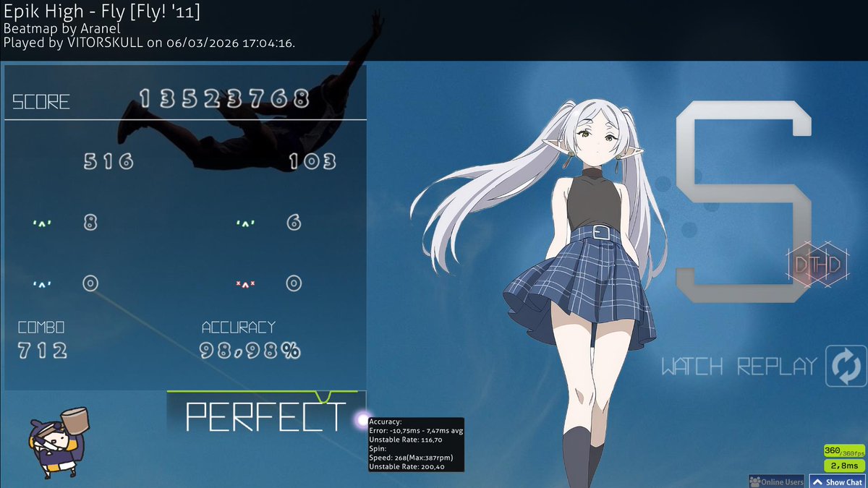Viewport: 868px width, 488px height.
Task: Click the Watch Replay text label
Action: click(x=739, y=366)
